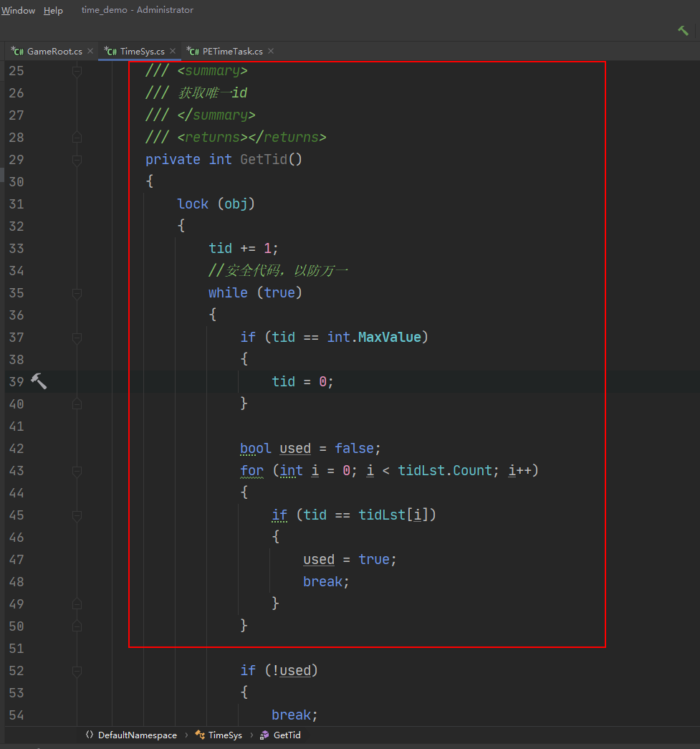This screenshot has width=700, height=749.
Task: Click '!used' condition on line 52
Action: (292, 671)
